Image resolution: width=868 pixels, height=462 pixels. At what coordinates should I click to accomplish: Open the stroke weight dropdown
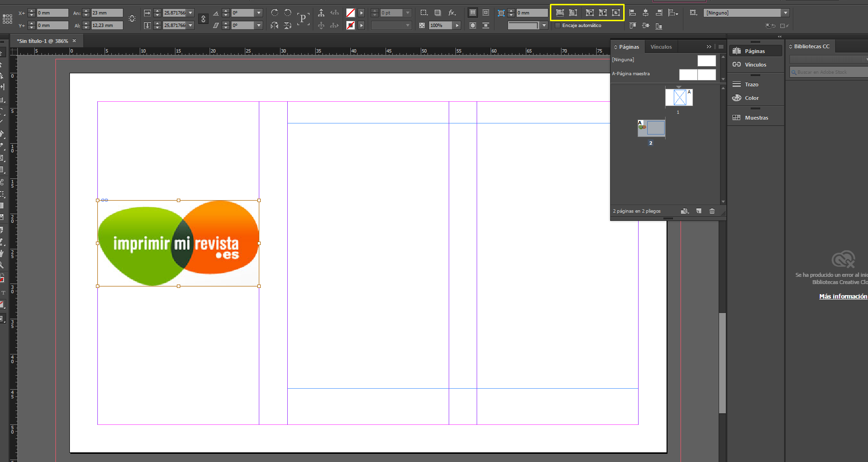408,13
